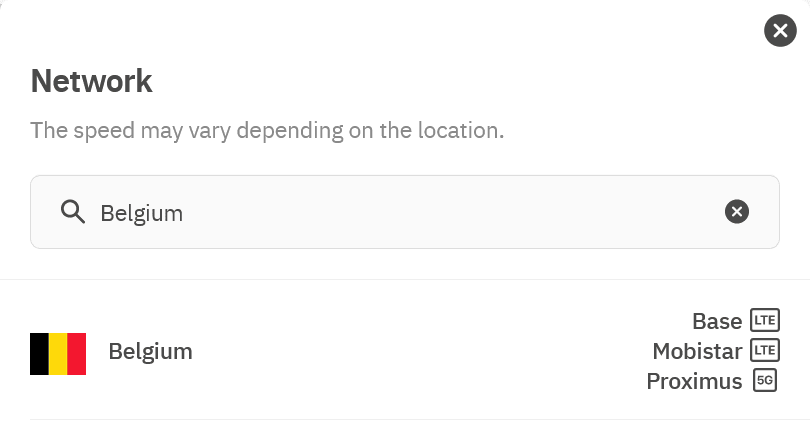This screenshot has width=810, height=435.
Task: Click the Network dialog heading
Action: click(91, 81)
